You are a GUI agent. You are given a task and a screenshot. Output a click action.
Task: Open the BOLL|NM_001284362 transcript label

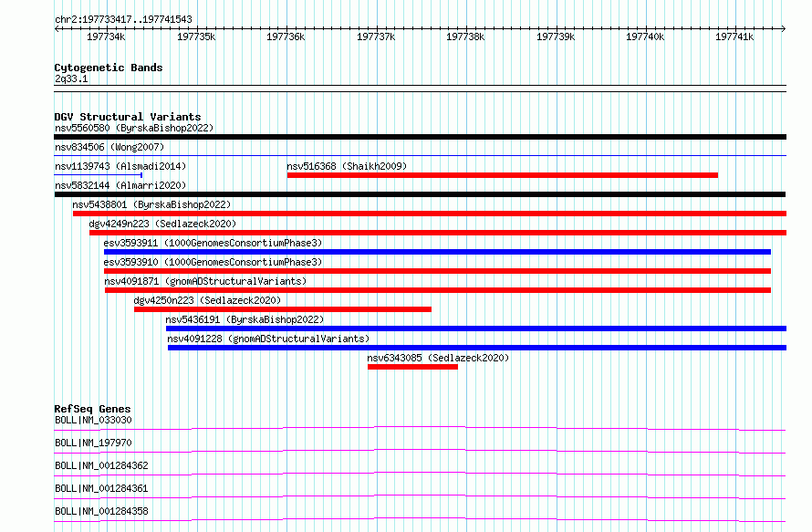[101, 465]
